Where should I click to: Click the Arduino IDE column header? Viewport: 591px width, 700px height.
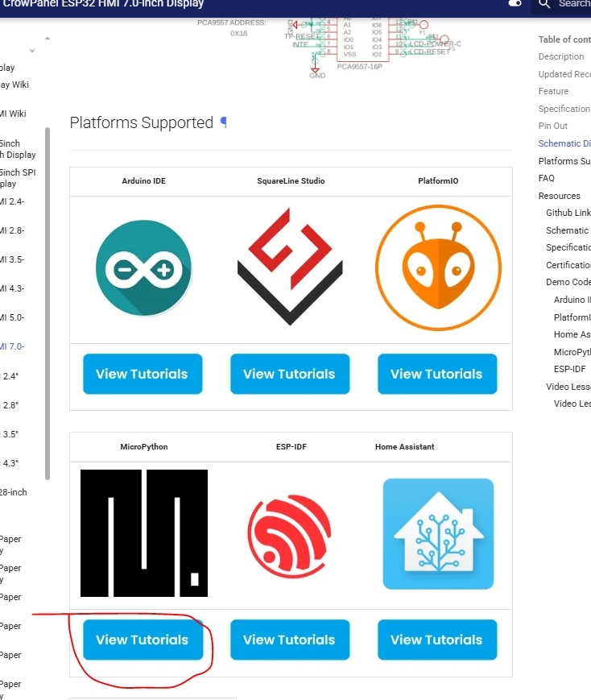pos(144,180)
